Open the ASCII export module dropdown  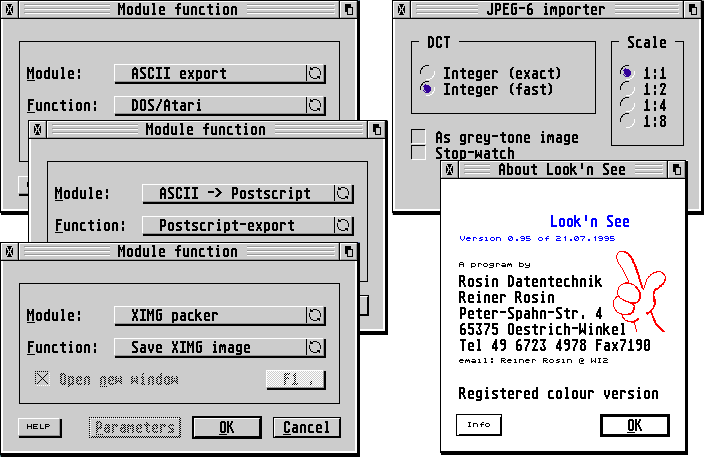(220, 73)
